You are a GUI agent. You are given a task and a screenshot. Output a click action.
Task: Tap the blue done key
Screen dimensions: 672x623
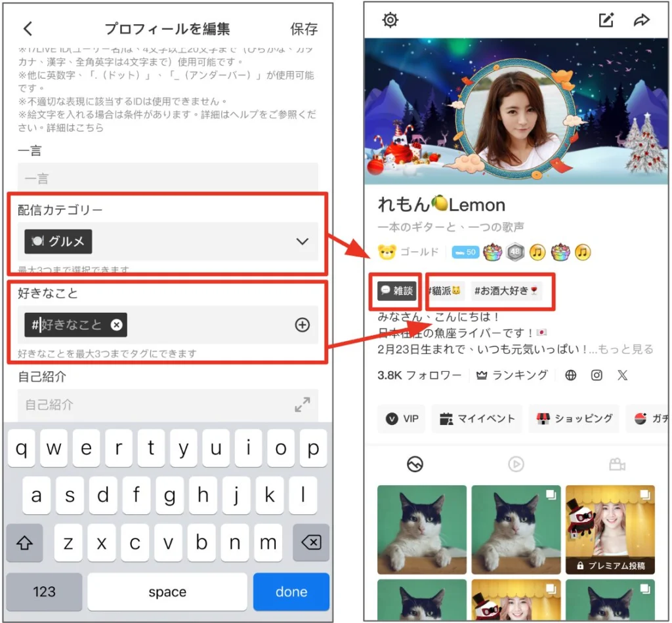coord(291,592)
